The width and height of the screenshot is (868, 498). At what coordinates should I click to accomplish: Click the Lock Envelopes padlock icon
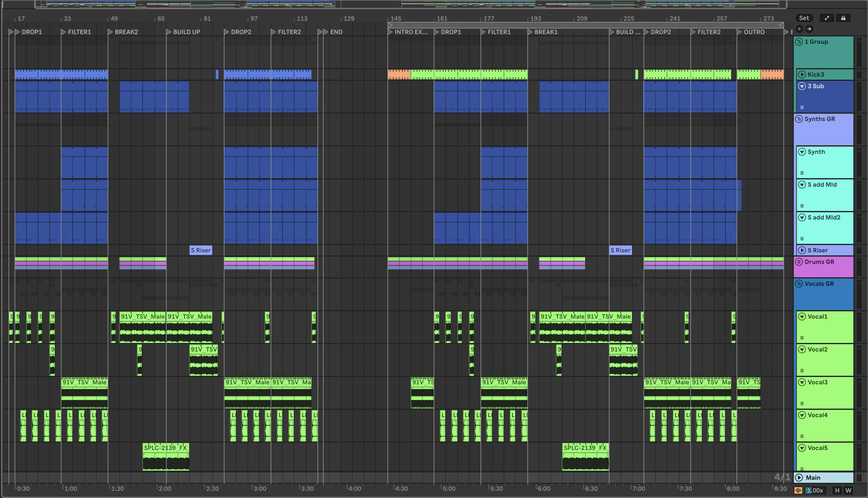tap(843, 18)
